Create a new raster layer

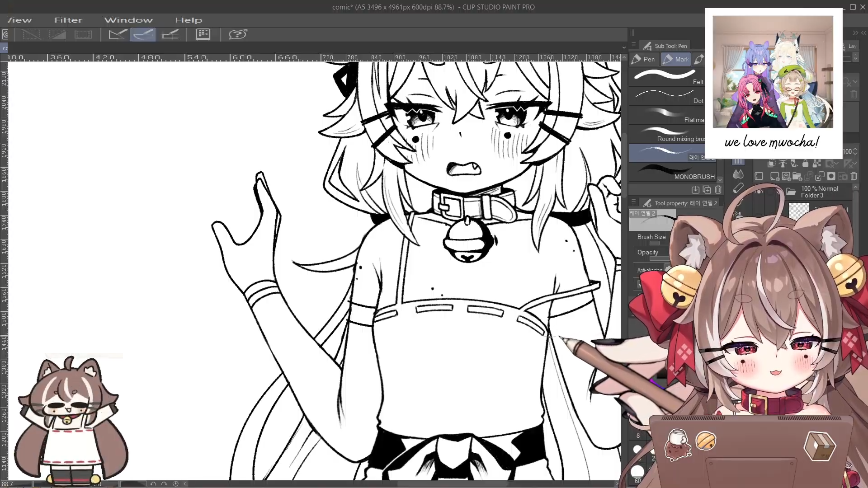[x=774, y=176]
